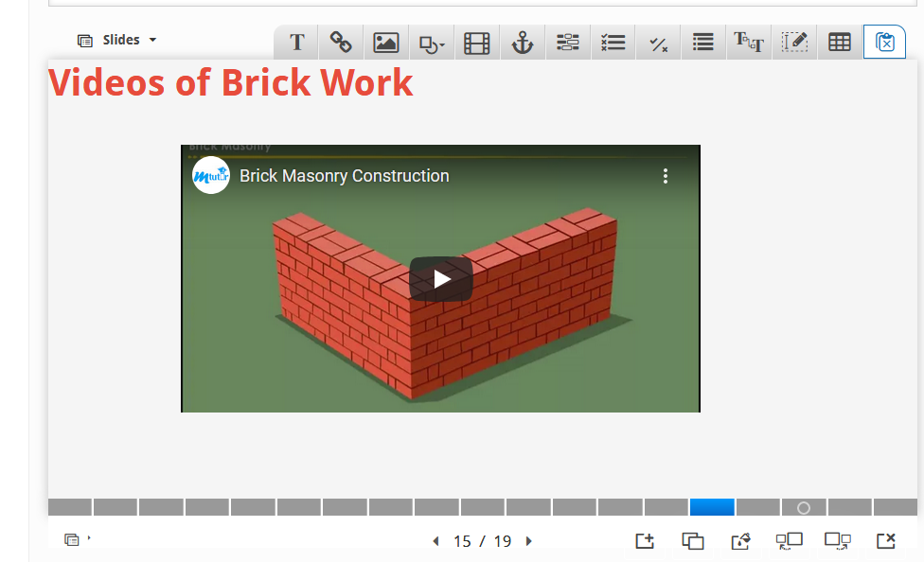Add Go to slide anchor element
924x562 pixels.
522,43
